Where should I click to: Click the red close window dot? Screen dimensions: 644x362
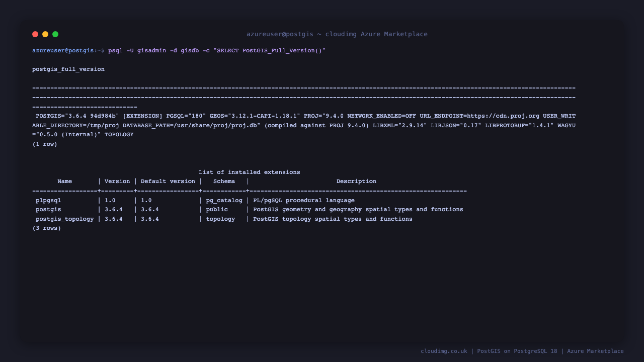35,34
